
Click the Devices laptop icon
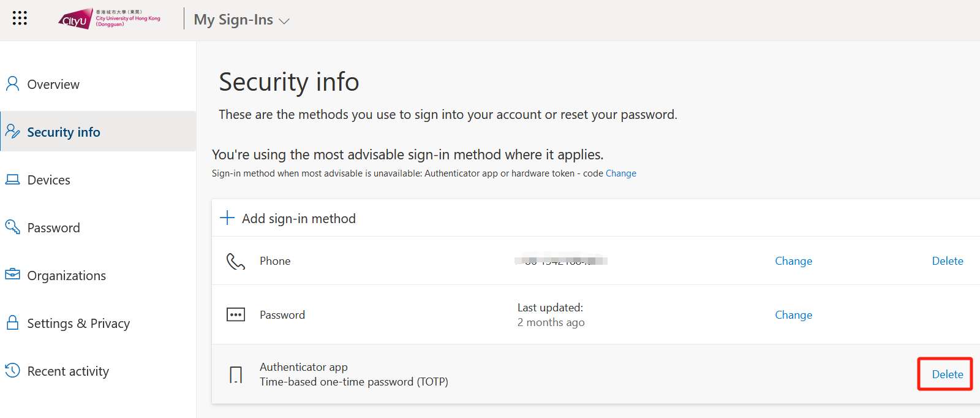(x=12, y=180)
